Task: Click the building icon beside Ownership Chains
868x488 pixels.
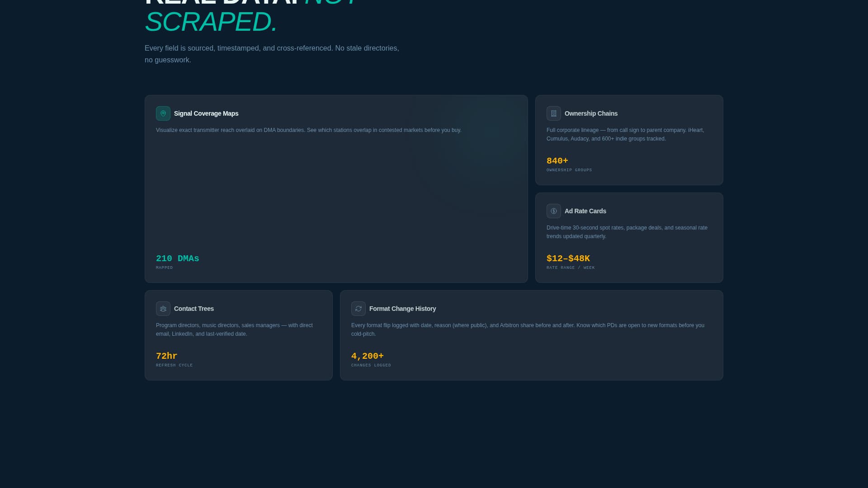Action: click(x=554, y=113)
